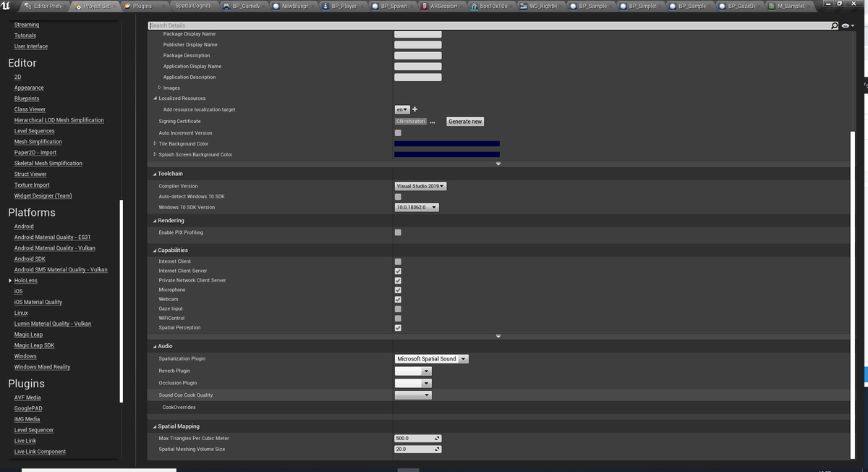Open Compiler Version Visual Studio 2019 dropdown
The image size is (868, 472).
420,186
